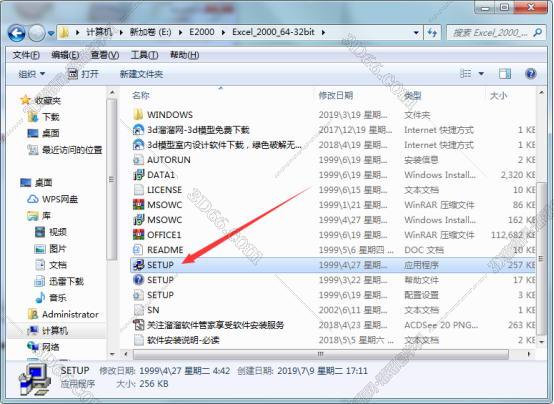Open the 帮助(H) menu
This screenshot has width=554, height=404.
(184, 55)
